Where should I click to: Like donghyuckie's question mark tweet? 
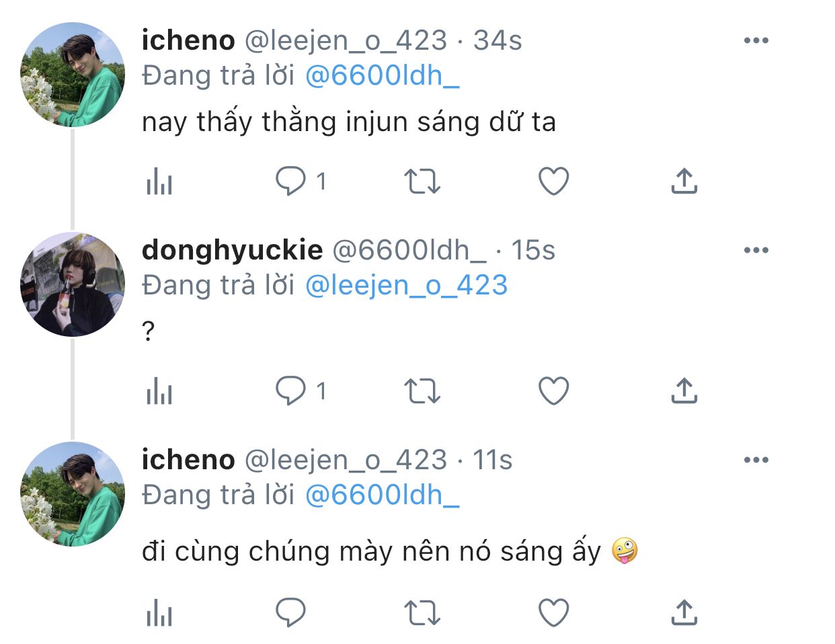point(554,391)
